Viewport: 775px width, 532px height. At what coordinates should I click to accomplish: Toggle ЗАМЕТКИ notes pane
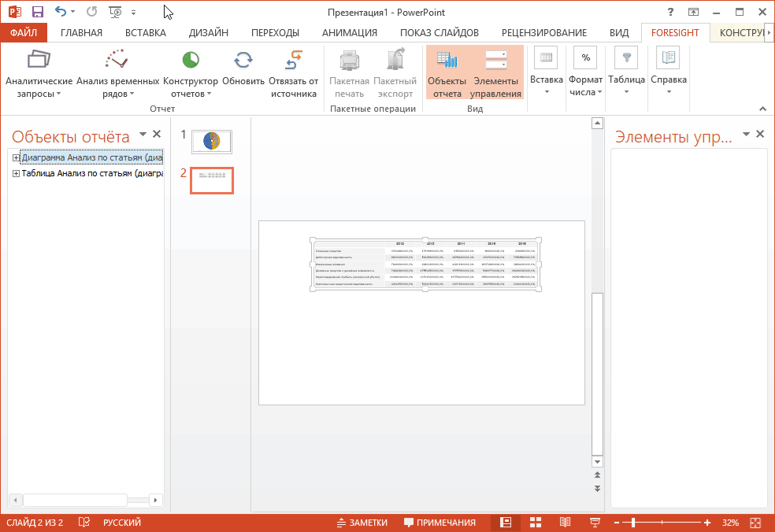click(362, 523)
